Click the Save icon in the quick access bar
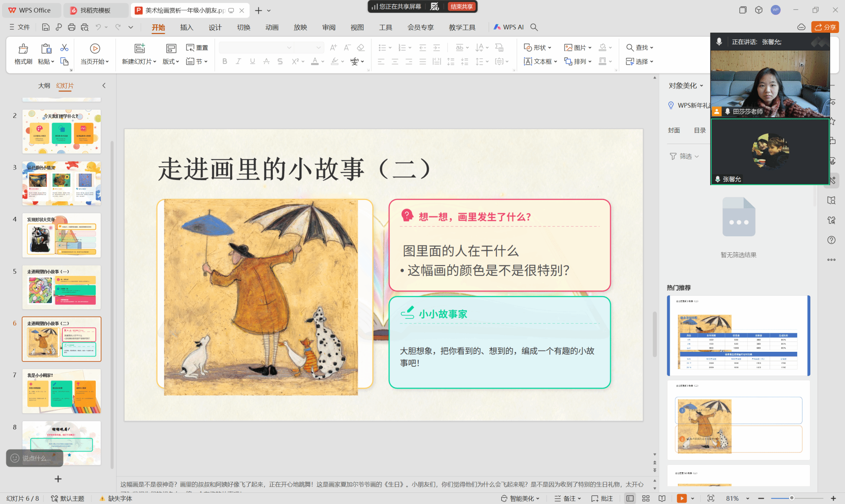The height and width of the screenshot is (504, 845). [46, 27]
